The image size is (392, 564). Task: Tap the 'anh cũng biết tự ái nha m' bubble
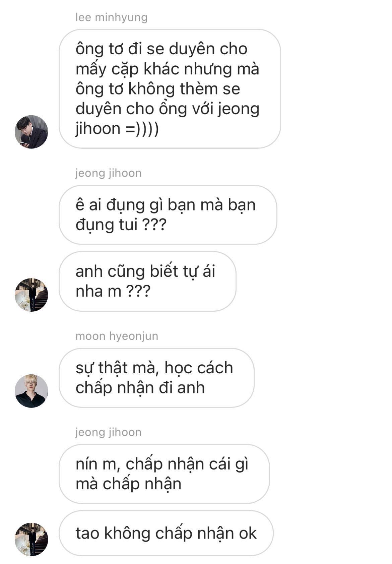(x=147, y=281)
